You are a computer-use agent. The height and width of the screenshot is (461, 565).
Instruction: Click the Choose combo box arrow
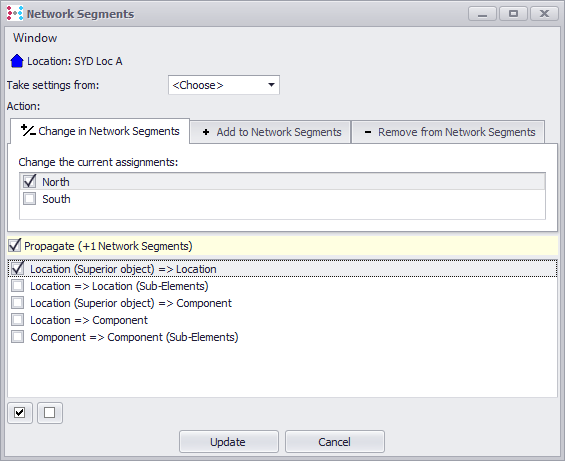coord(271,85)
